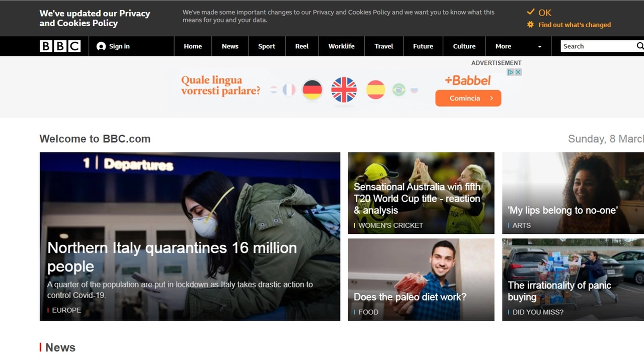Open The irrationality of panic buying story
The image size is (644, 362).
pos(559,291)
